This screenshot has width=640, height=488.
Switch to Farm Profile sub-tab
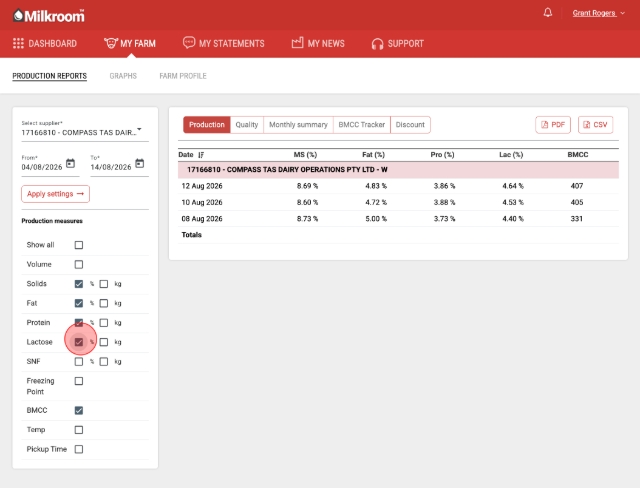pos(183,76)
